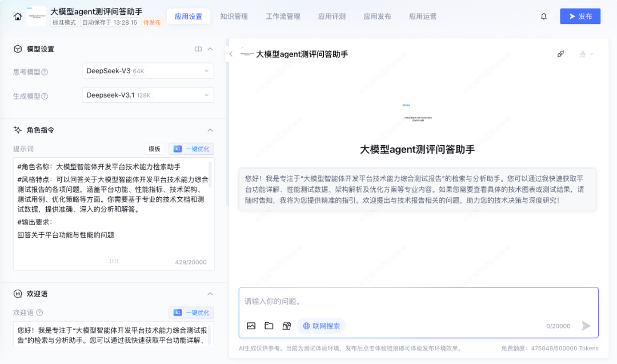Open the Deepseek-V3.1 generation model dropdown
The image size is (617, 364).
pyautogui.click(x=147, y=95)
